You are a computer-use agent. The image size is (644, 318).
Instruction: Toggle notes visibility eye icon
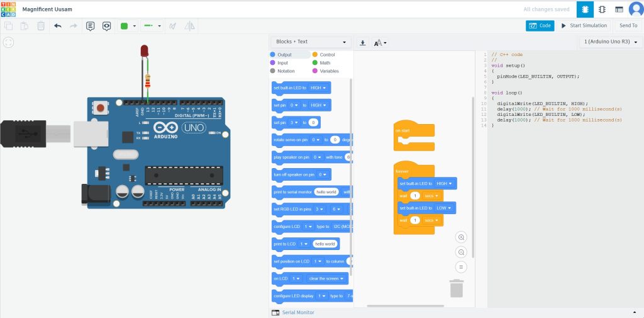[x=106, y=26]
